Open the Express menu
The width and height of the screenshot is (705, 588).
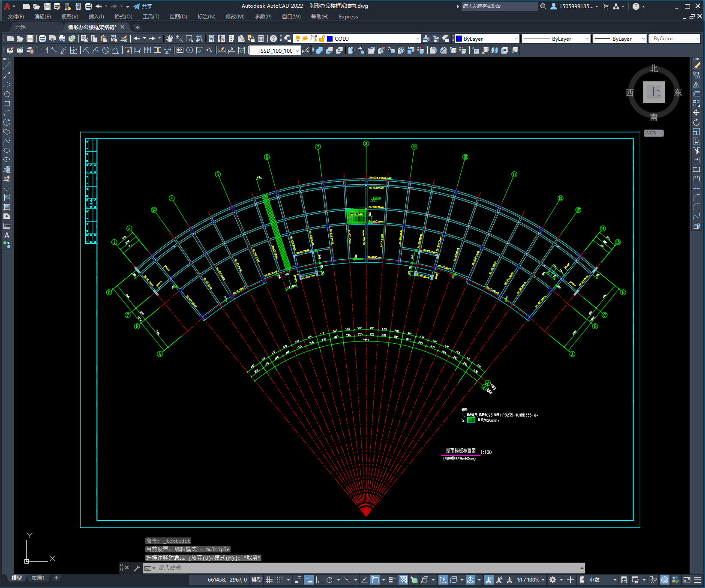pos(348,17)
